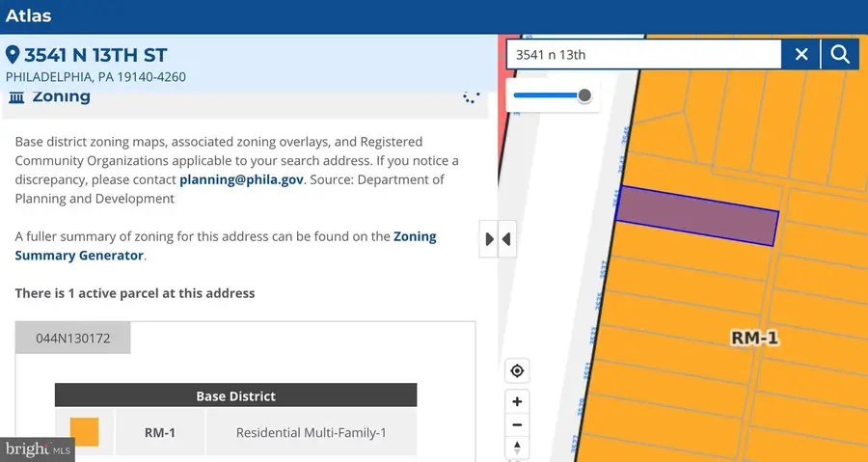Click 'Residential Multi-Family-1' table cell
The height and width of the screenshot is (462, 868).
pyautogui.click(x=312, y=432)
